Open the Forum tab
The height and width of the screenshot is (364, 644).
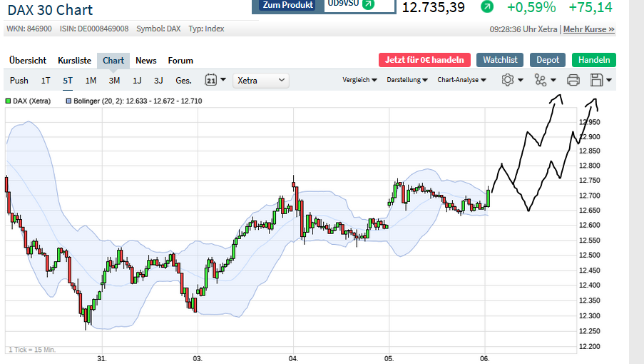(180, 61)
